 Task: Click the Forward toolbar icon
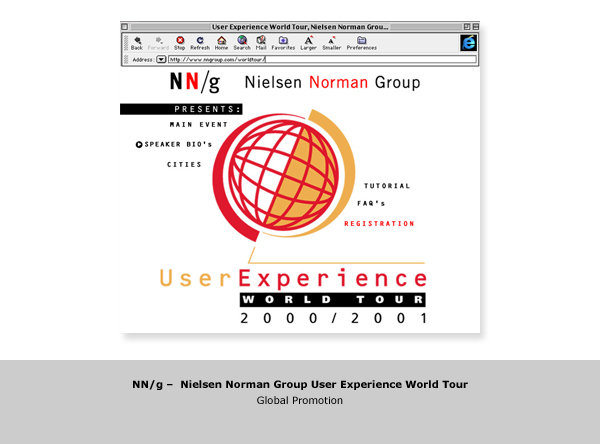pyautogui.click(x=158, y=43)
